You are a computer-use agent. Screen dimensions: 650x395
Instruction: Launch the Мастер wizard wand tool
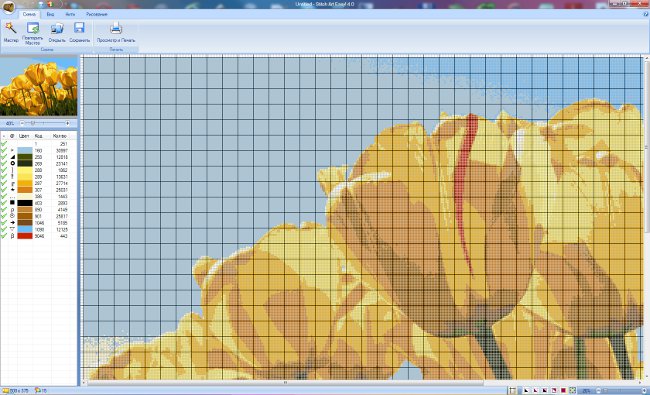tap(11, 29)
